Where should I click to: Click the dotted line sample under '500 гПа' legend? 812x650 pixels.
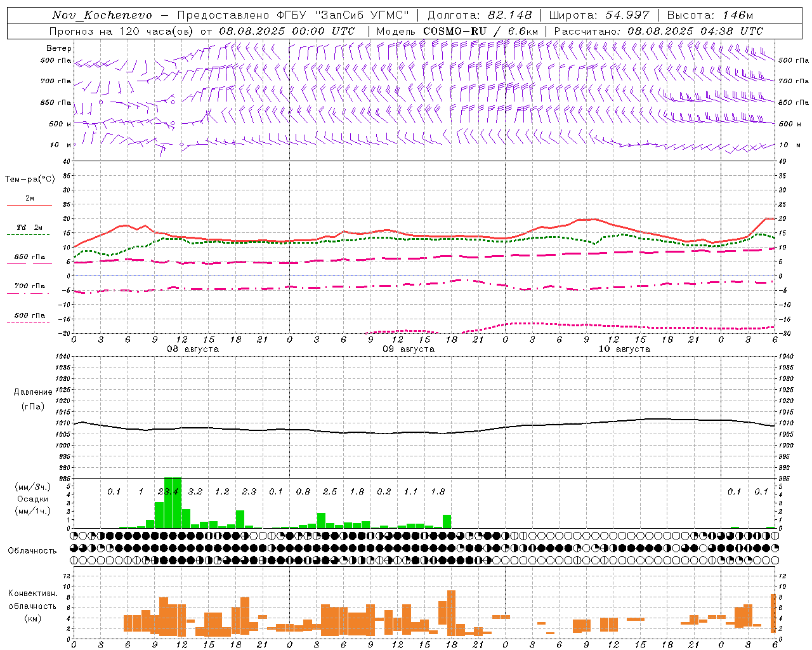coord(29,322)
